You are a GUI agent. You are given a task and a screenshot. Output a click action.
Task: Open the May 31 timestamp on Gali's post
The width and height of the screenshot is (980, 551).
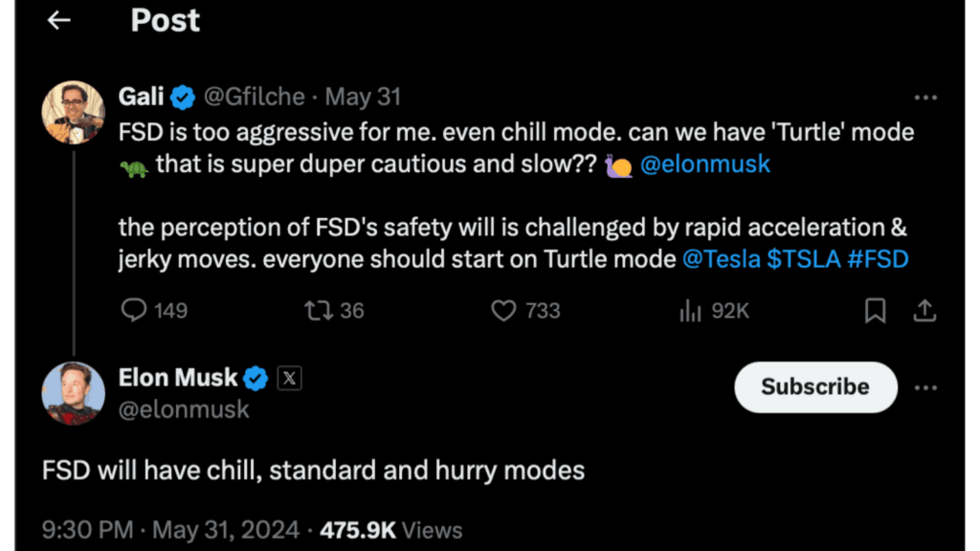tap(363, 97)
